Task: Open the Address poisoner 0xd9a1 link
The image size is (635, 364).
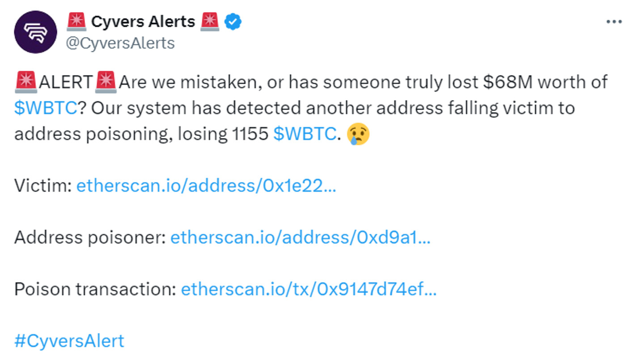Action: coord(301,237)
